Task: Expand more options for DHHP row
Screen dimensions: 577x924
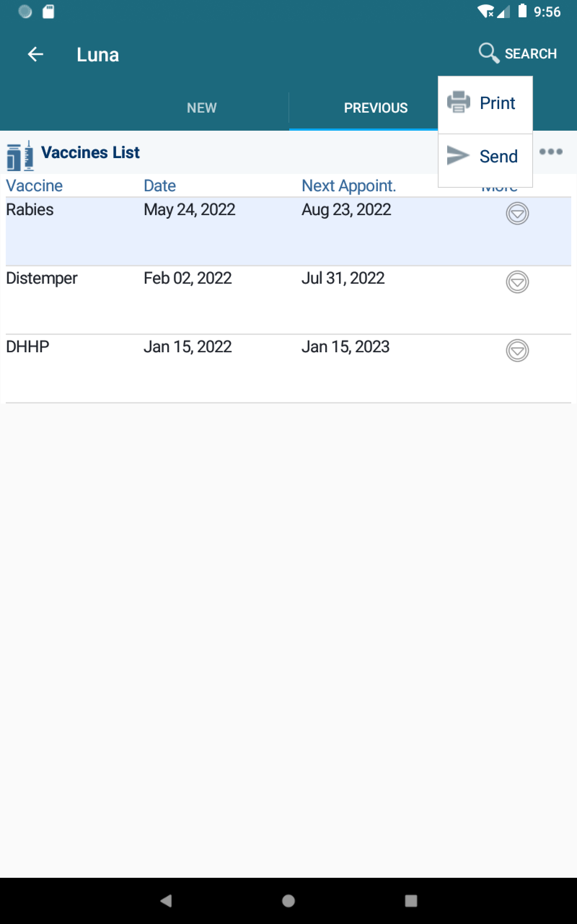Action: coord(517,350)
